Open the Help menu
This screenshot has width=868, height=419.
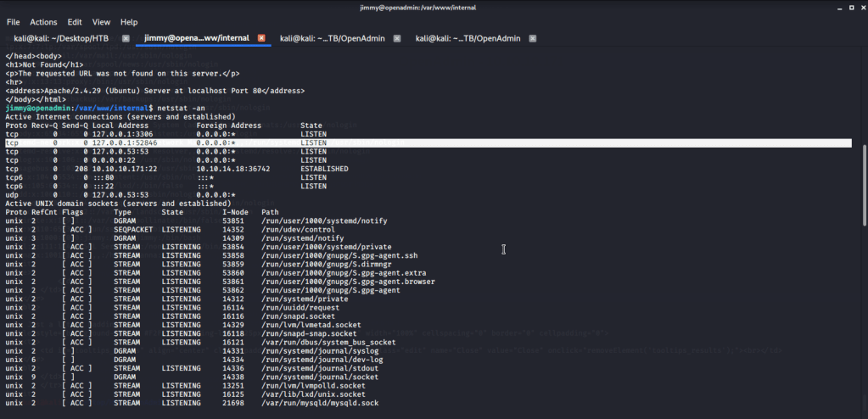tap(129, 21)
